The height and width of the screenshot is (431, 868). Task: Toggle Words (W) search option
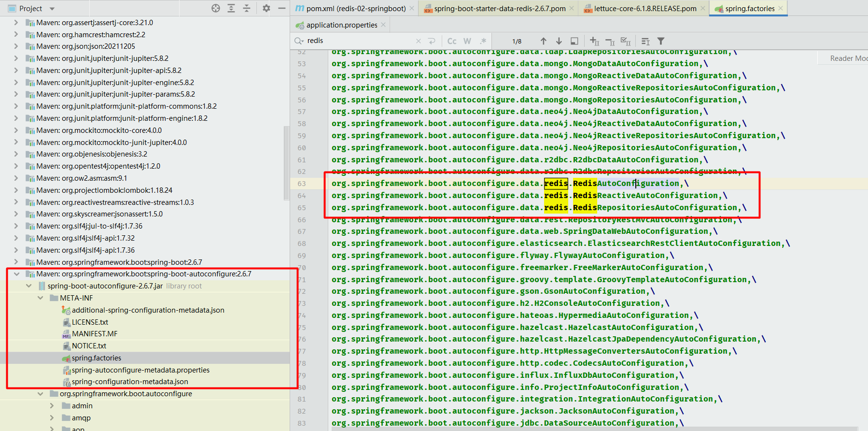pyautogui.click(x=467, y=41)
